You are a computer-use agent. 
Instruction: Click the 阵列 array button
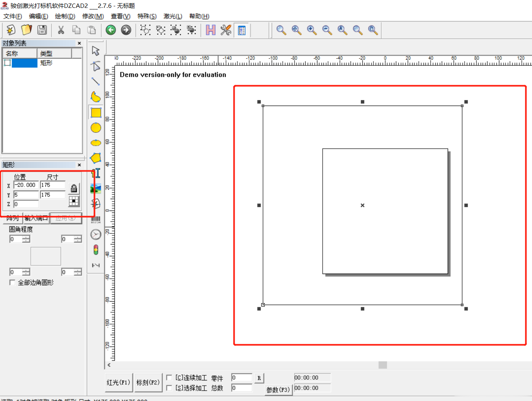[x=12, y=218]
